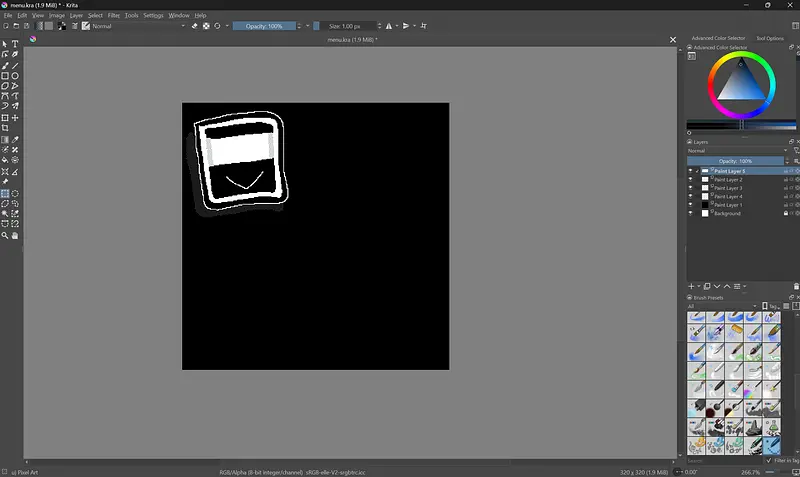
Task: Click the add new layer plus icon
Action: point(691,286)
